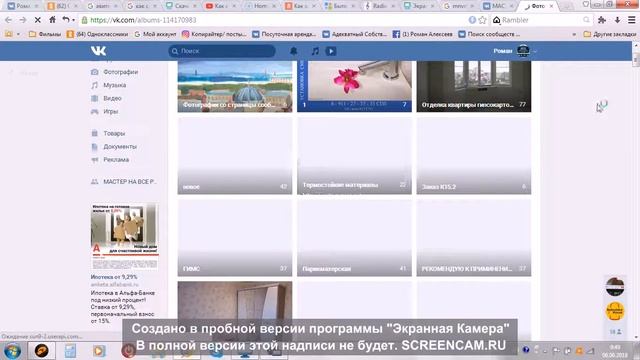Open album Заказ КТ5.2

pos(474,156)
